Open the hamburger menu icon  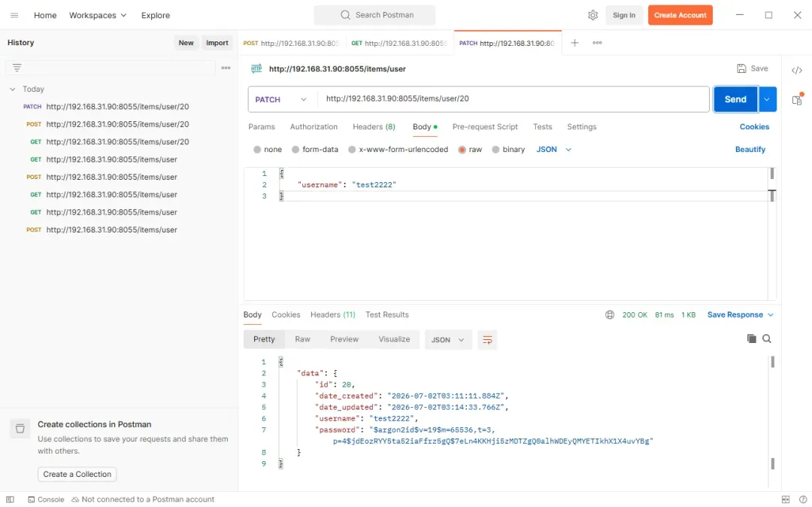(14, 16)
